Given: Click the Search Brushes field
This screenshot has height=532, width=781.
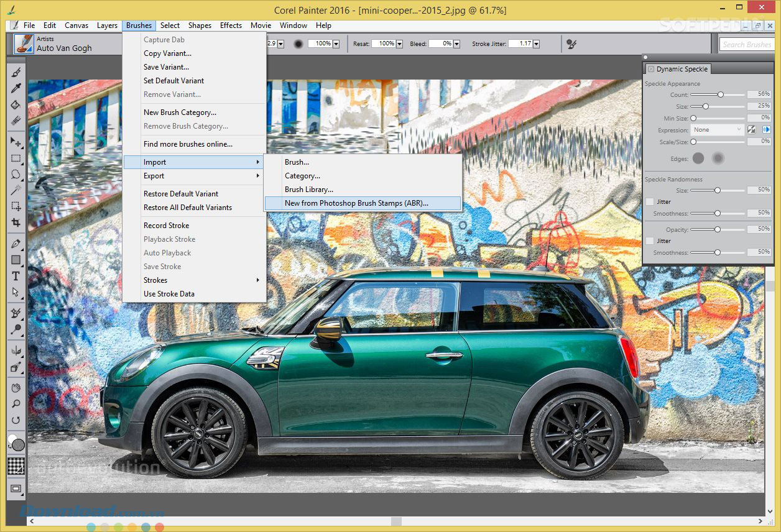Looking at the screenshot, I should point(746,44).
